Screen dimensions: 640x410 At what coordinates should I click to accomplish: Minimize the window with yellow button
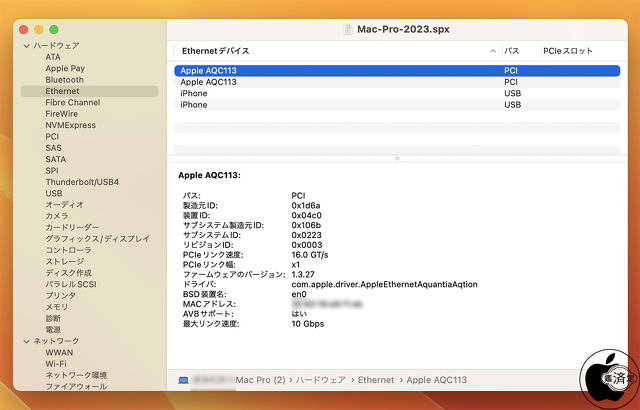[38, 29]
